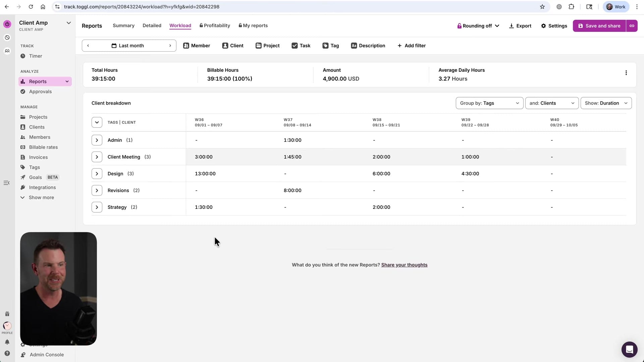Click the gift icon in left rail
The image size is (644, 362).
pyautogui.click(x=7, y=314)
